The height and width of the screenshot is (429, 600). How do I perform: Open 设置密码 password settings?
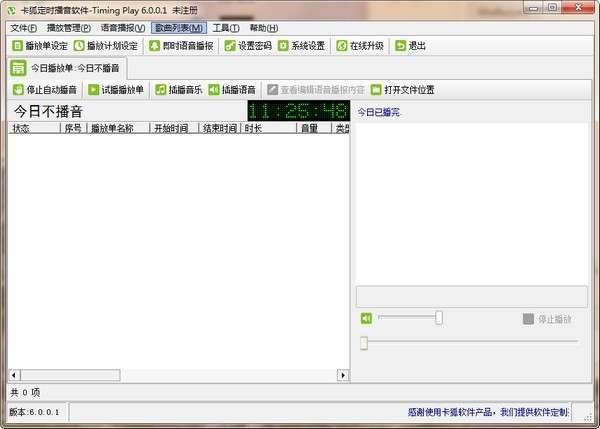(x=248, y=46)
